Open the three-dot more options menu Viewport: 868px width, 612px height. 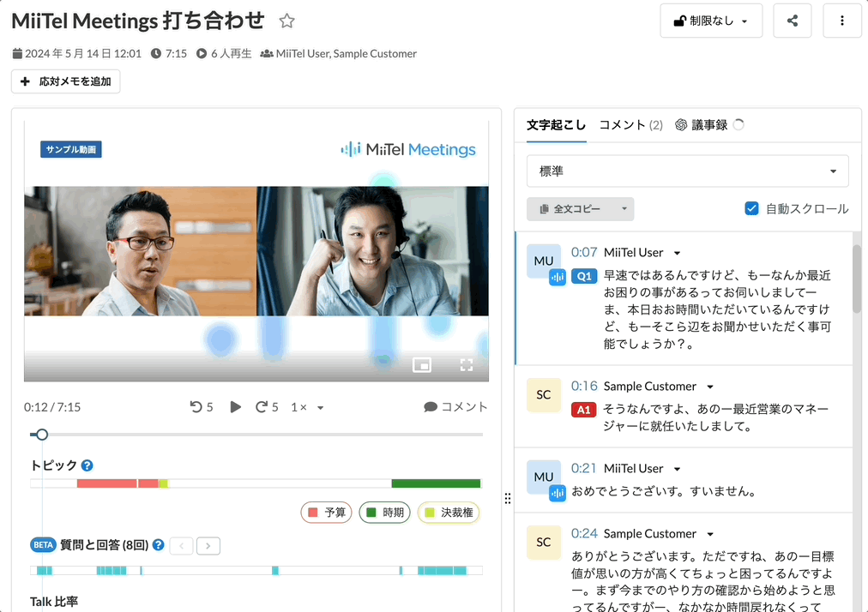[x=842, y=21]
